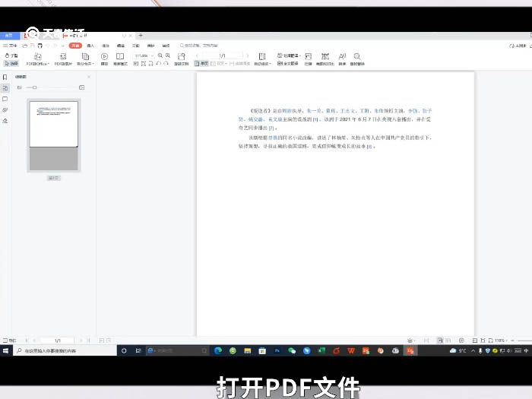Click the Fit Width icon
This screenshot has width=532, height=399.
coord(151,63)
